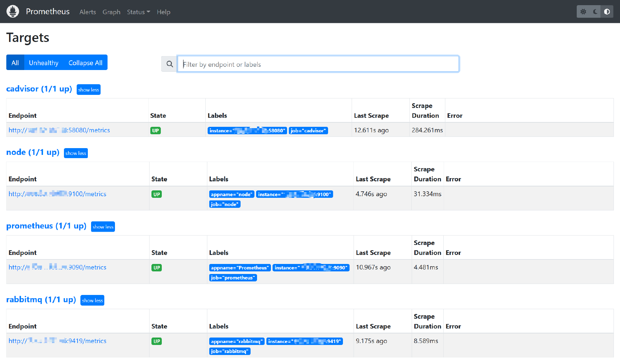This screenshot has height=364, width=620.
Task: Click the node (1/1 up) heading
Action: click(33, 152)
